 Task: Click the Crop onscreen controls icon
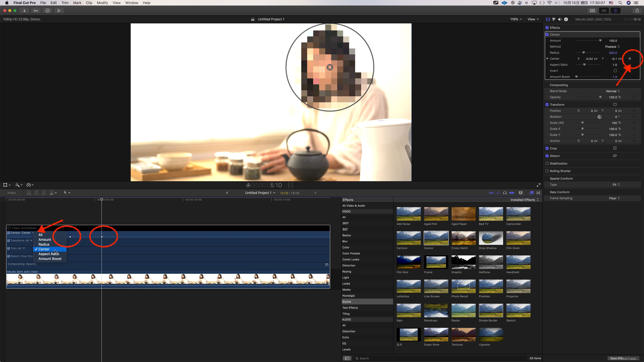[x=615, y=148]
